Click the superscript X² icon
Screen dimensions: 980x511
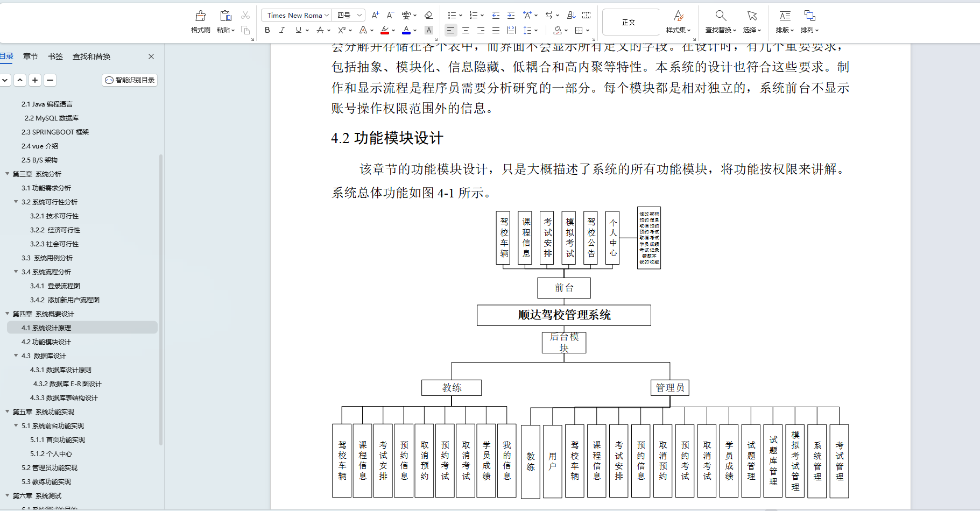pyautogui.click(x=342, y=30)
